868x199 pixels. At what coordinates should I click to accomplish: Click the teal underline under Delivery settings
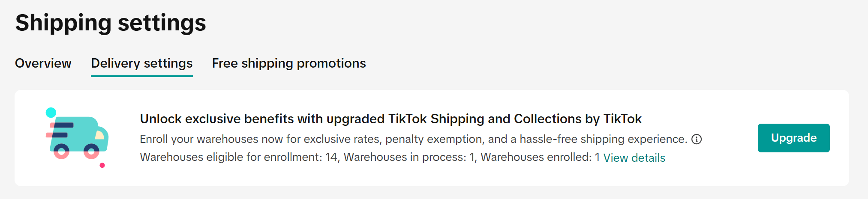click(x=142, y=76)
